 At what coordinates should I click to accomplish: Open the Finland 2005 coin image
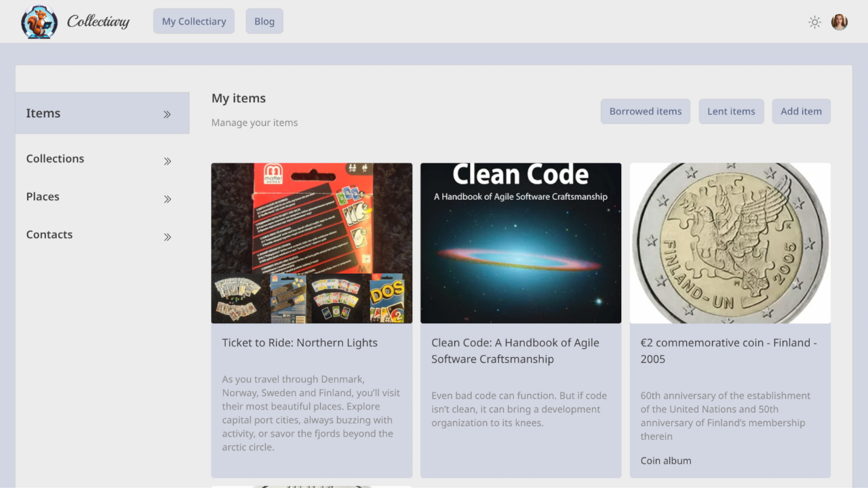[x=730, y=243]
